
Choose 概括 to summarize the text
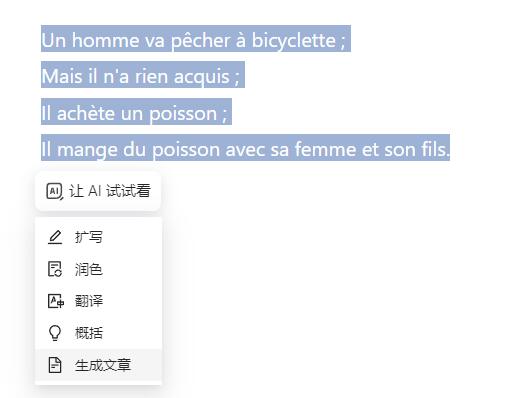pos(98,333)
